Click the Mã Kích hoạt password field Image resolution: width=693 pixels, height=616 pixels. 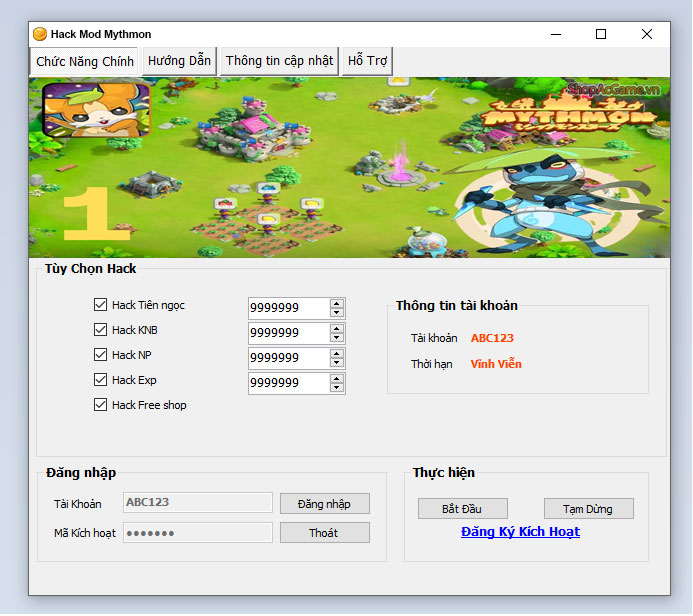198,532
